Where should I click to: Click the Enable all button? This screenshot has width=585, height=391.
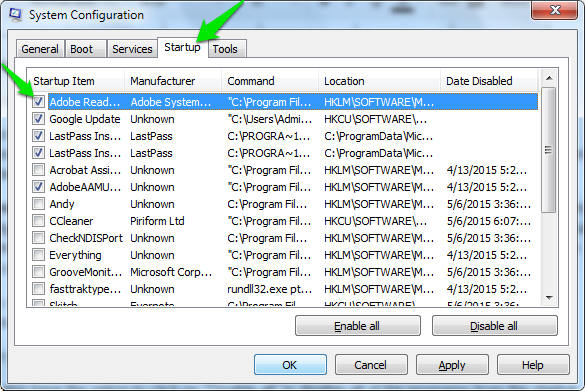click(357, 326)
